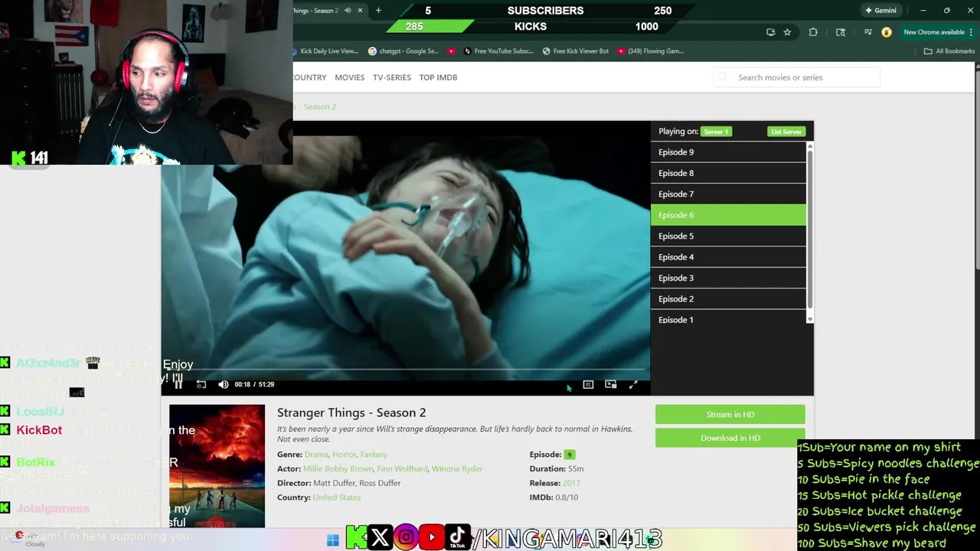Screen dimensions: 980x551
Task: Click the Chrome tab search icon
Action: click(x=841, y=32)
